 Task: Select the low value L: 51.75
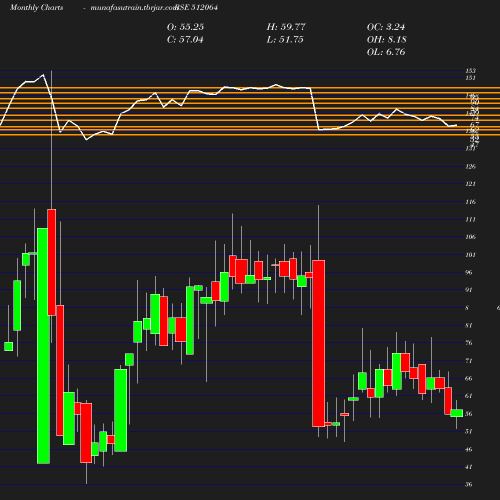pos(285,40)
